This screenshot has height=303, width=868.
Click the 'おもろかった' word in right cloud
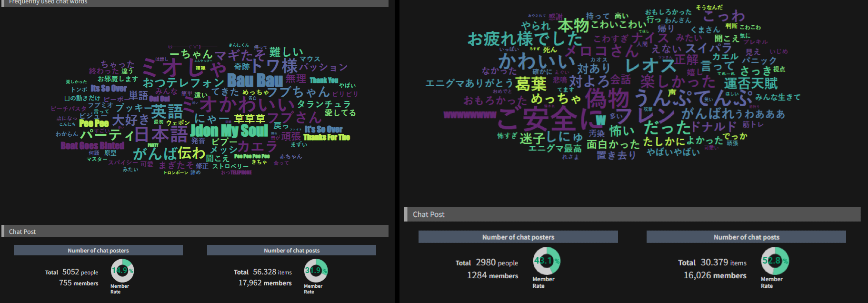pos(495,101)
